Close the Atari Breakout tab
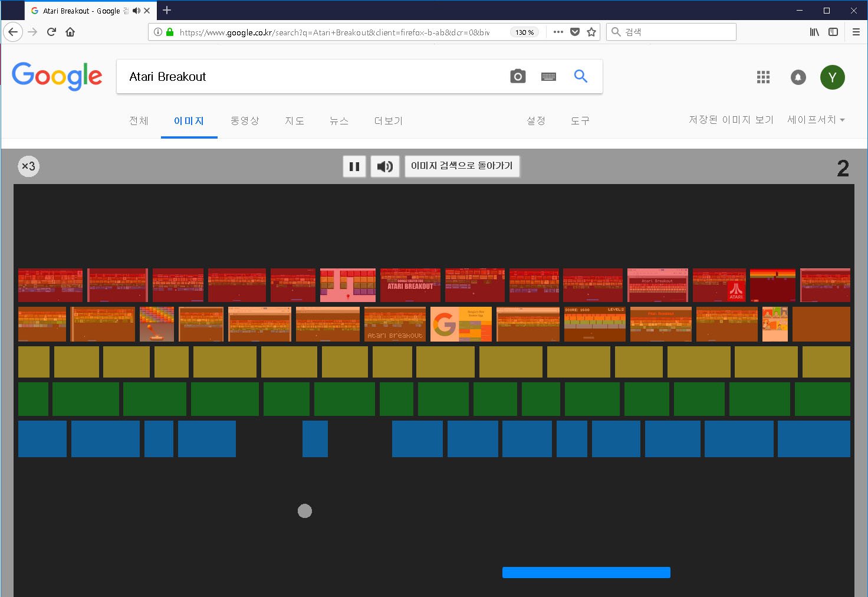The height and width of the screenshot is (597, 868). (x=147, y=11)
